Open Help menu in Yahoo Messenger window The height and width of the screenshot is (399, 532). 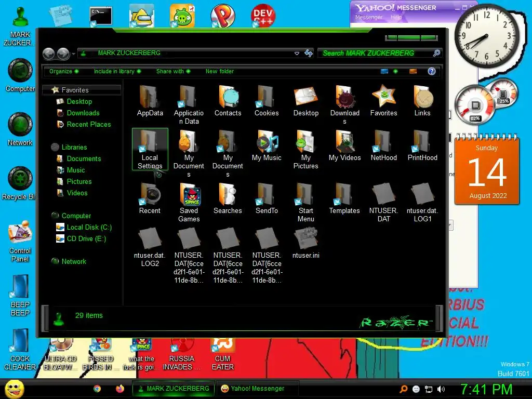[x=396, y=17]
